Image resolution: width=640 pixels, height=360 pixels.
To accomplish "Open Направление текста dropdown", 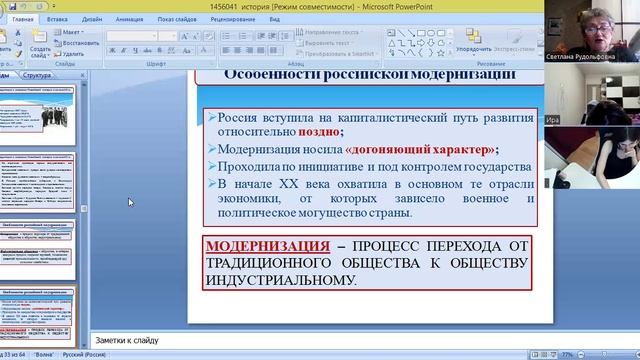I will click(329, 32).
